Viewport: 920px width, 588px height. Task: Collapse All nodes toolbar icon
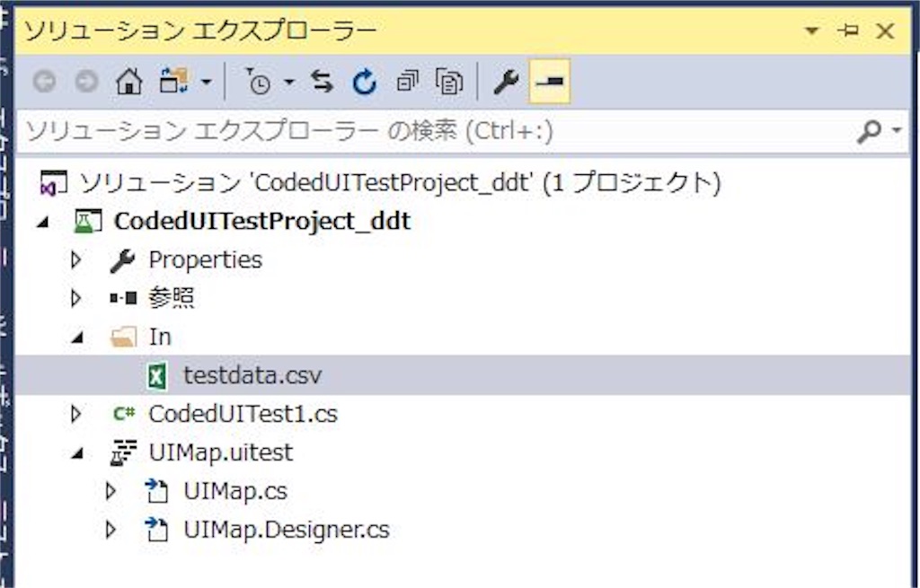pyautogui.click(x=407, y=82)
